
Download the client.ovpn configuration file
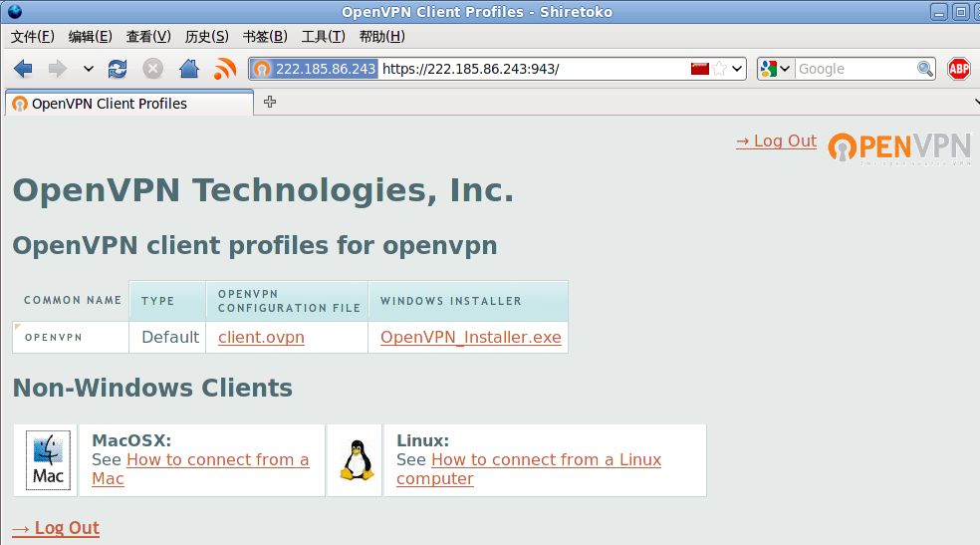tap(261, 338)
